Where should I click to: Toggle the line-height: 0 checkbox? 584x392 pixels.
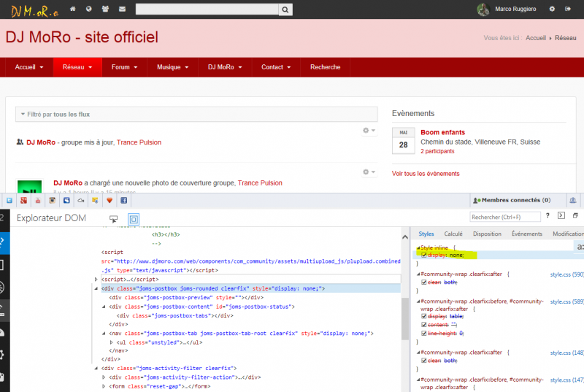click(x=423, y=333)
